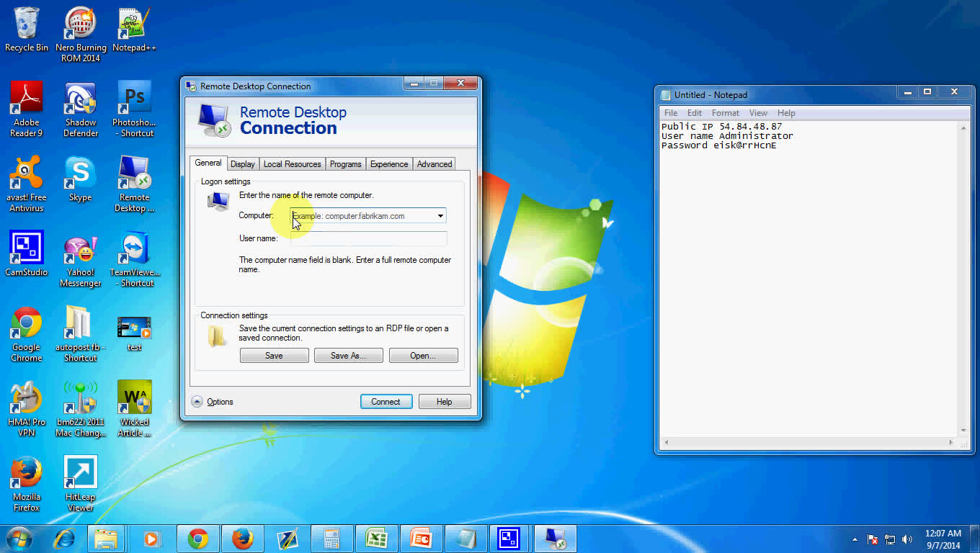Viewport: 980px width, 553px height.
Task: Open the Experience tab
Action: [x=389, y=164]
